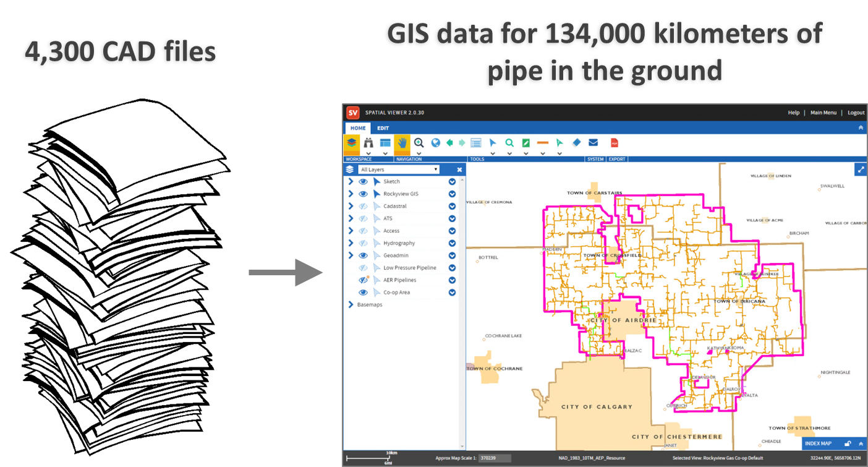Toggle selectable arrow for Cadastral layer
This screenshot has height=467, width=868.
tap(377, 207)
